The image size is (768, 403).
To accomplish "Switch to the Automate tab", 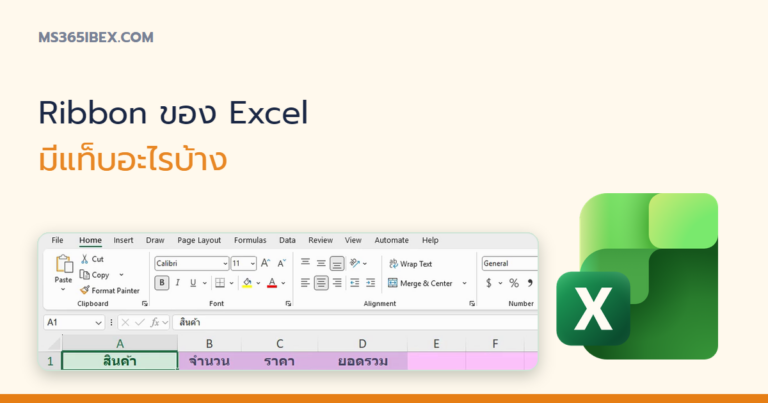I will pos(391,240).
